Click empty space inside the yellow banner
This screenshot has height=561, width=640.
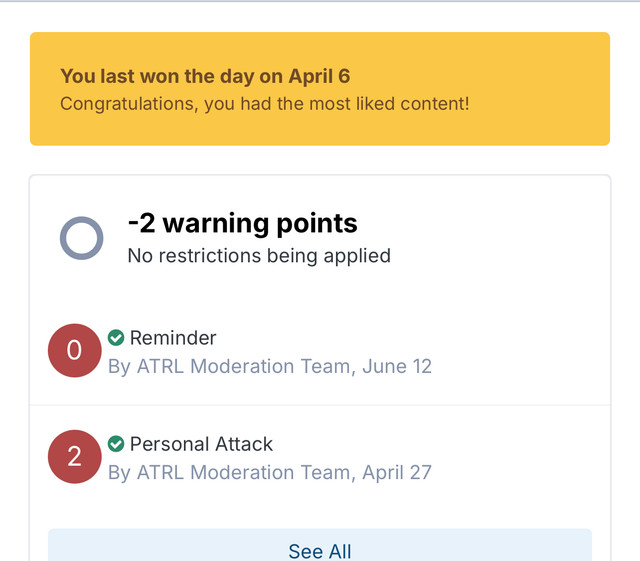point(539,89)
